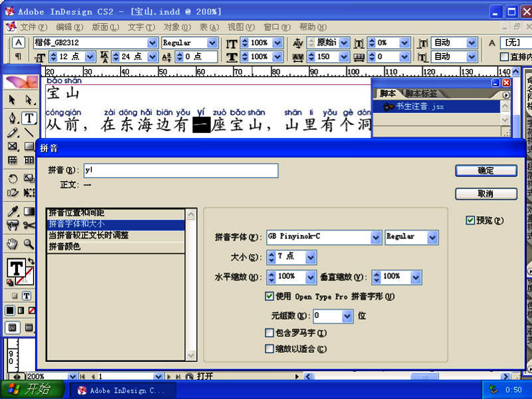Switch to the 脚本标签 tab
532x399 pixels.
click(x=421, y=93)
